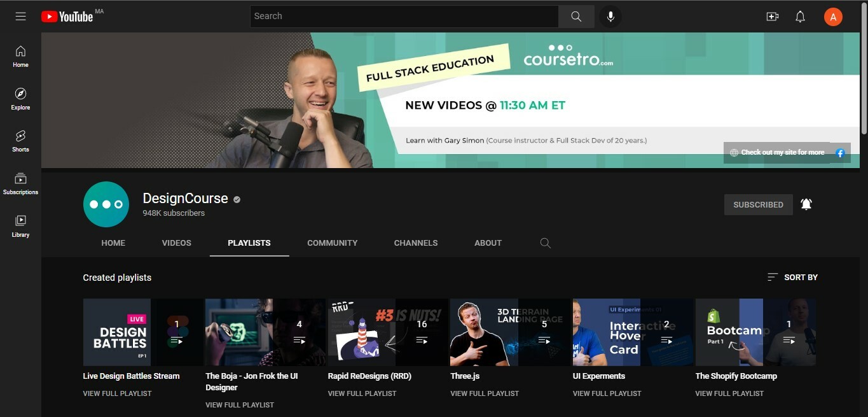
Task: Click the Search input field
Action: coord(404,17)
